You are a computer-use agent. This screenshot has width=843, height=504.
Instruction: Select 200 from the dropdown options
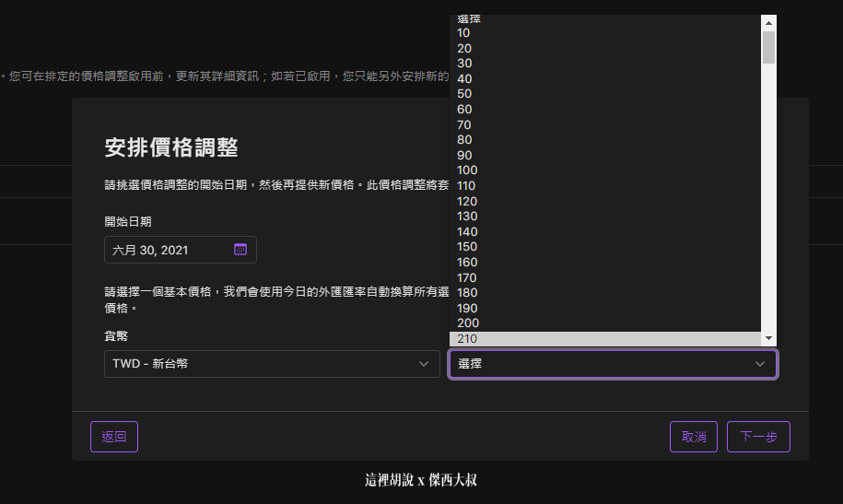pyautogui.click(x=604, y=323)
